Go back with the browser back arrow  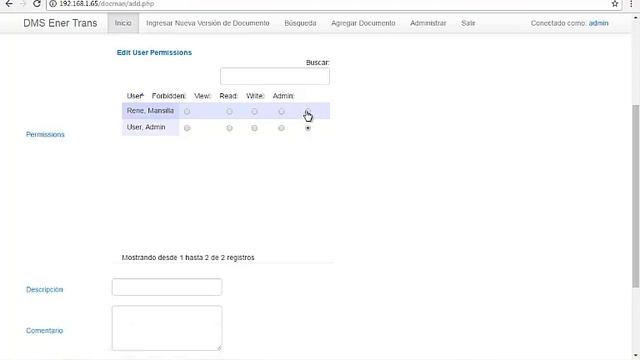9,4
